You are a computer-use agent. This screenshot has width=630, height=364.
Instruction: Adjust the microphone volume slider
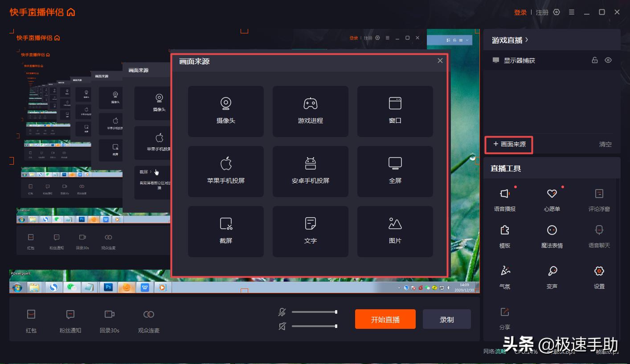coord(314,312)
